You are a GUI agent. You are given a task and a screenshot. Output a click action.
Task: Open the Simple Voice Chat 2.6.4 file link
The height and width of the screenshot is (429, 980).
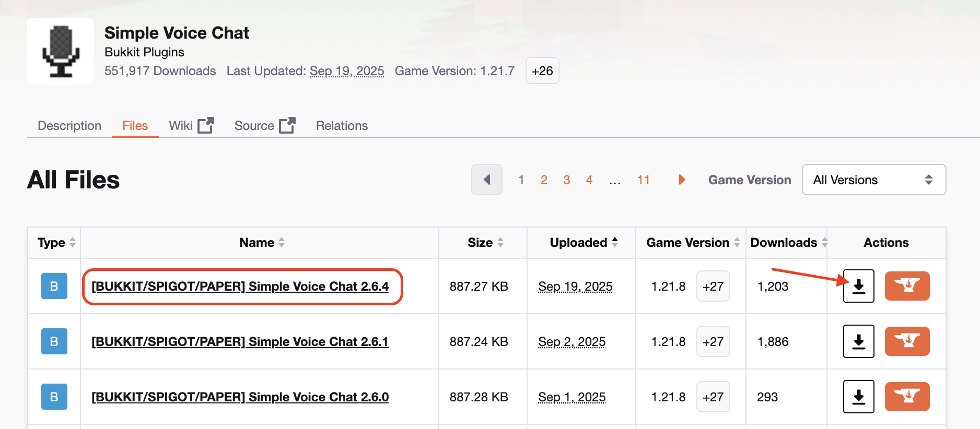pyautogui.click(x=240, y=287)
